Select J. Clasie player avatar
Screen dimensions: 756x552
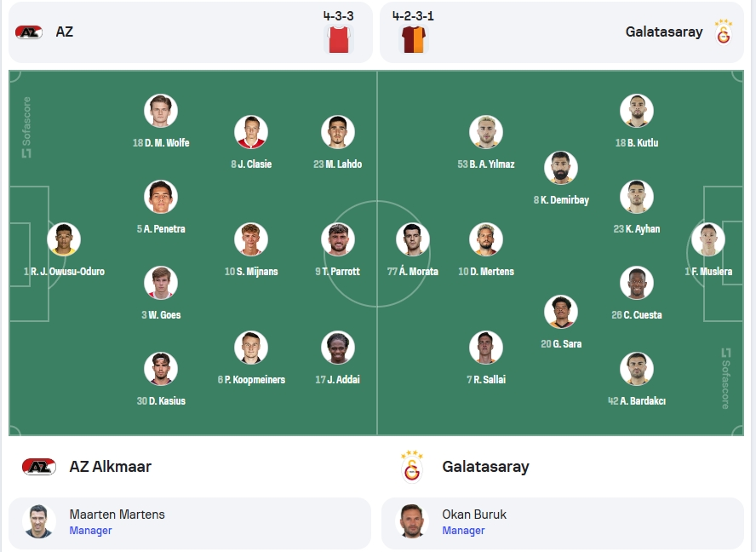coord(251,132)
